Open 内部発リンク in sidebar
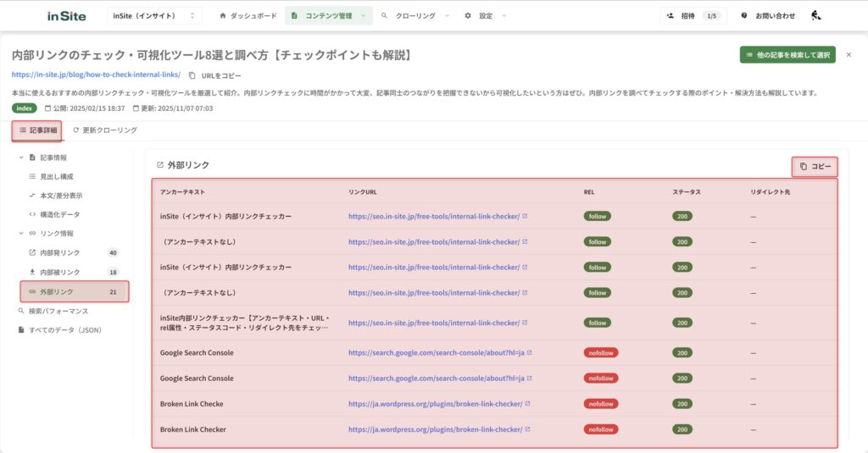 (74, 253)
